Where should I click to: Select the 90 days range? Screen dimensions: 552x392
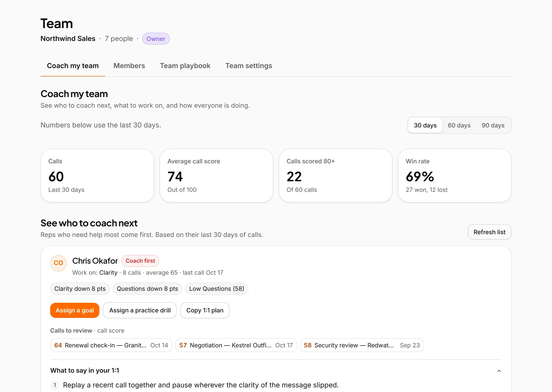click(x=493, y=125)
